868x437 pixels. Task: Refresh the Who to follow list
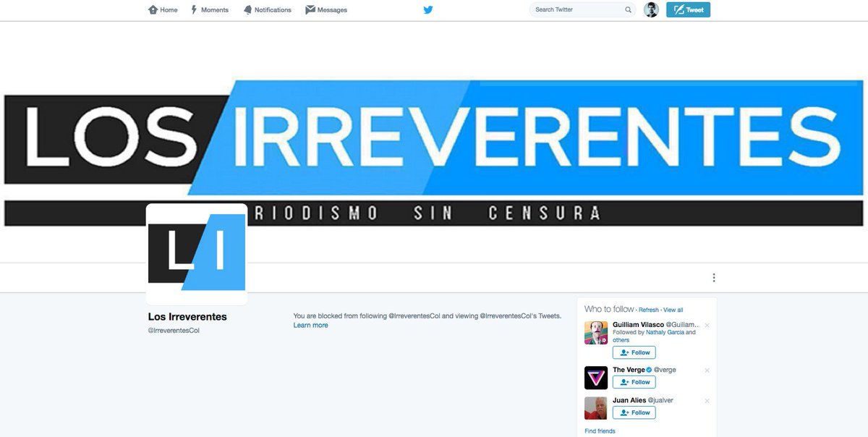pos(649,310)
